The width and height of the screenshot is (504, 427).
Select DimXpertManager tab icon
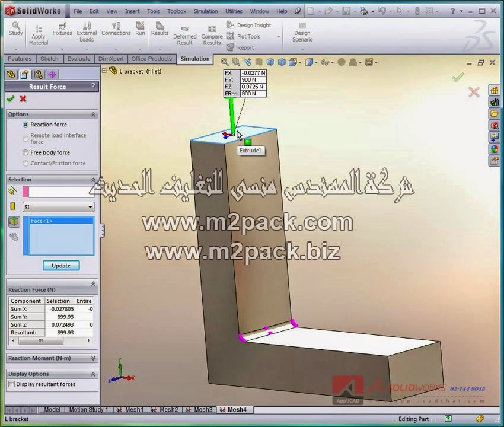[x=52, y=75]
